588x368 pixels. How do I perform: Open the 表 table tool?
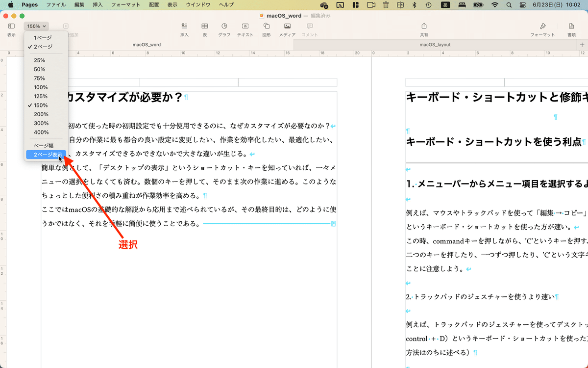click(x=205, y=26)
